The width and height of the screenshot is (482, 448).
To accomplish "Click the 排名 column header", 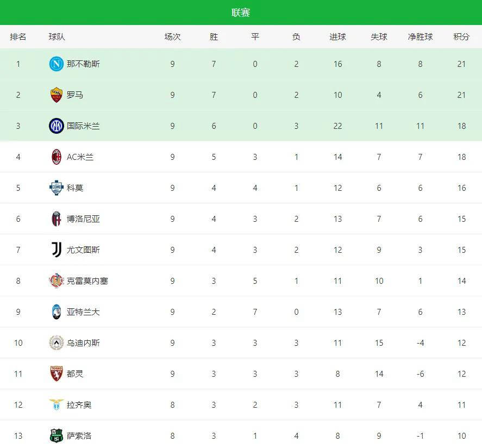I will [18, 37].
